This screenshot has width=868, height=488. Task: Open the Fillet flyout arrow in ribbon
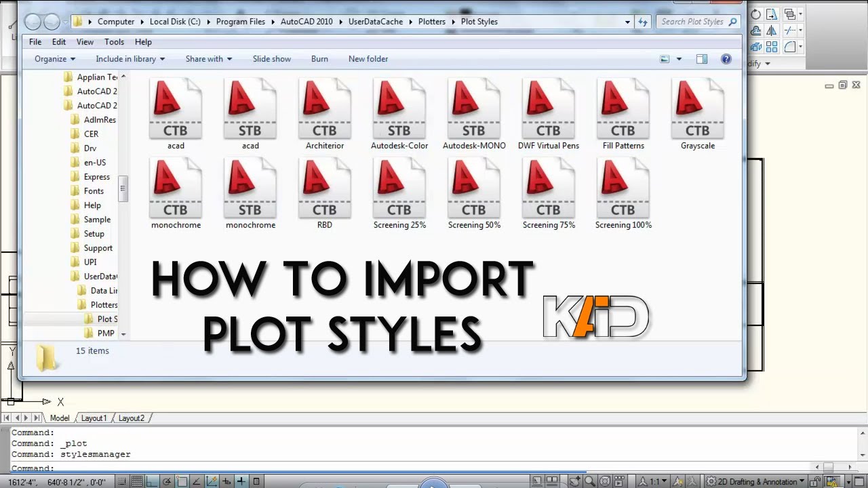800,47
